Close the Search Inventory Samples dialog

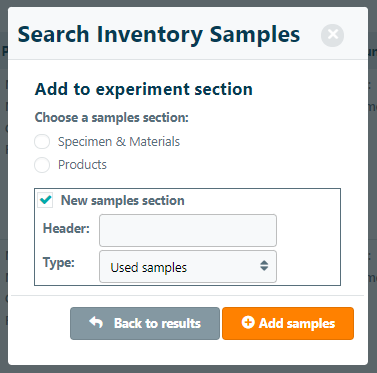pyautogui.click(x=332, y=35)
